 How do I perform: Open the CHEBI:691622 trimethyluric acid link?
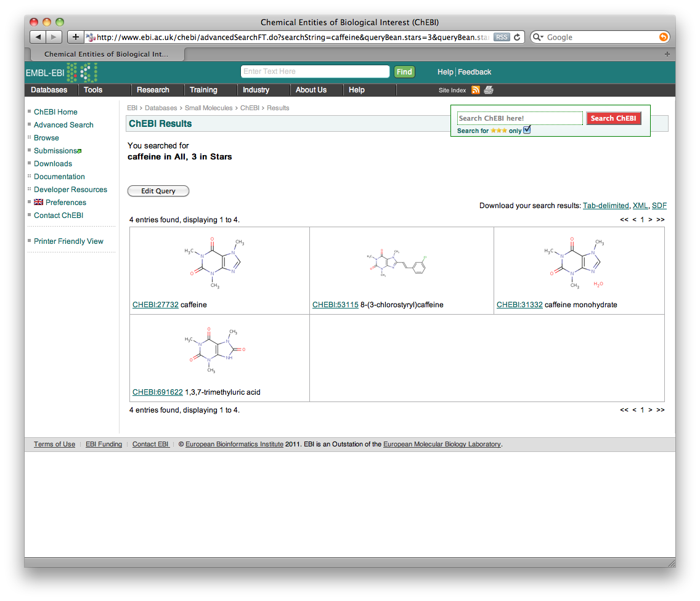158,392
